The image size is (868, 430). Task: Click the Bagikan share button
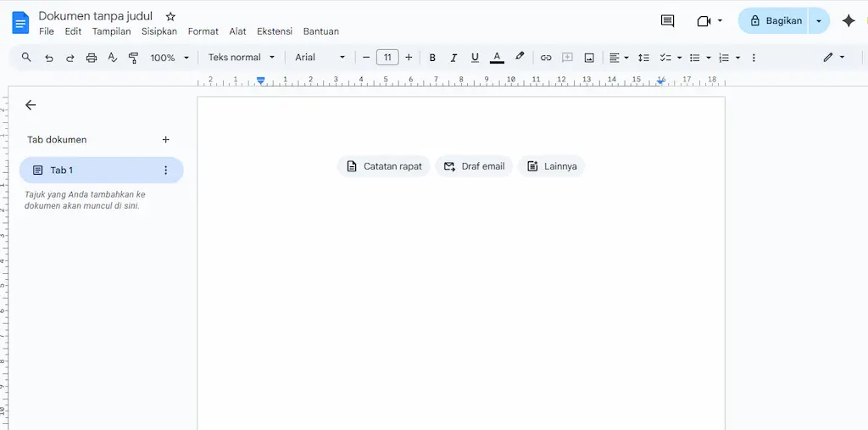click(x=773, y=20)
